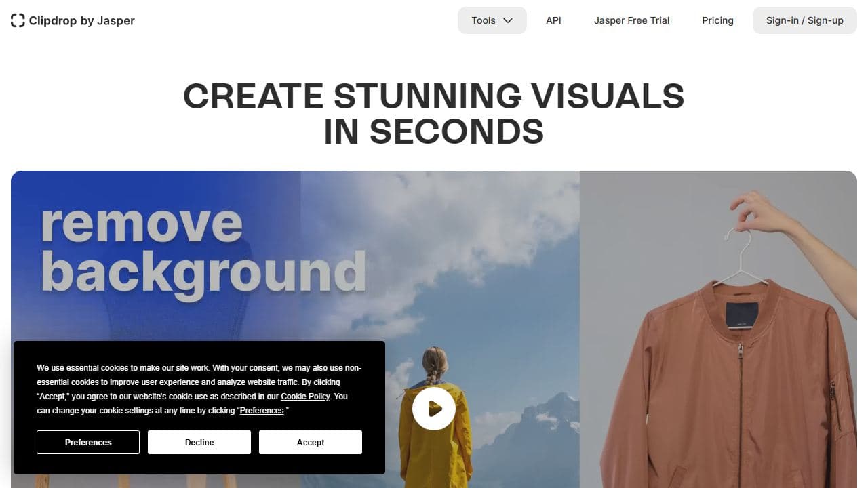Expand the Tools dropdown chevron

508,20
